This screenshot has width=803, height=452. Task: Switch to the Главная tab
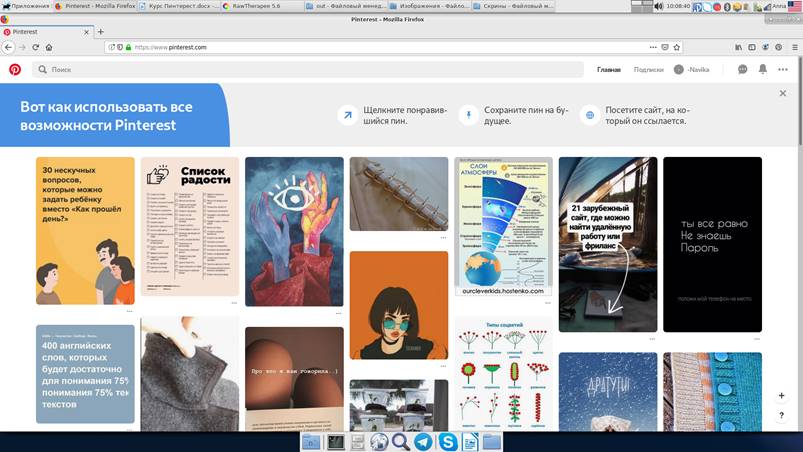pos(608,70)
